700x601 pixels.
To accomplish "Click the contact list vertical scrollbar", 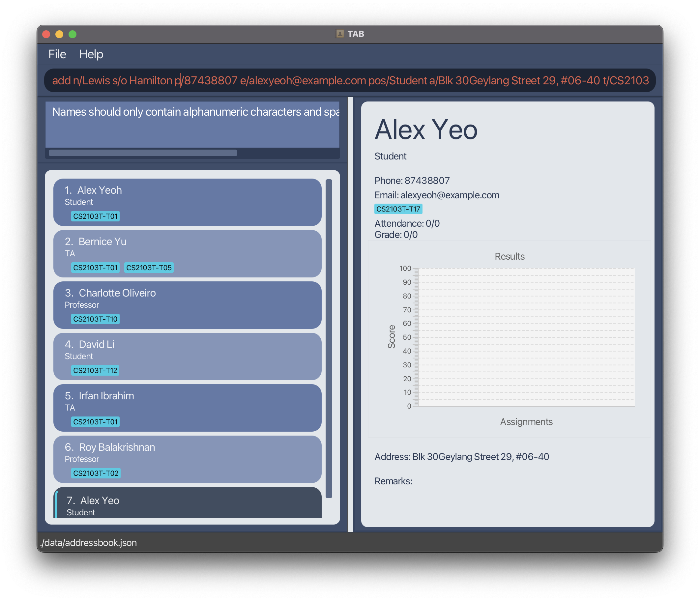I will [x=329, y=338].
